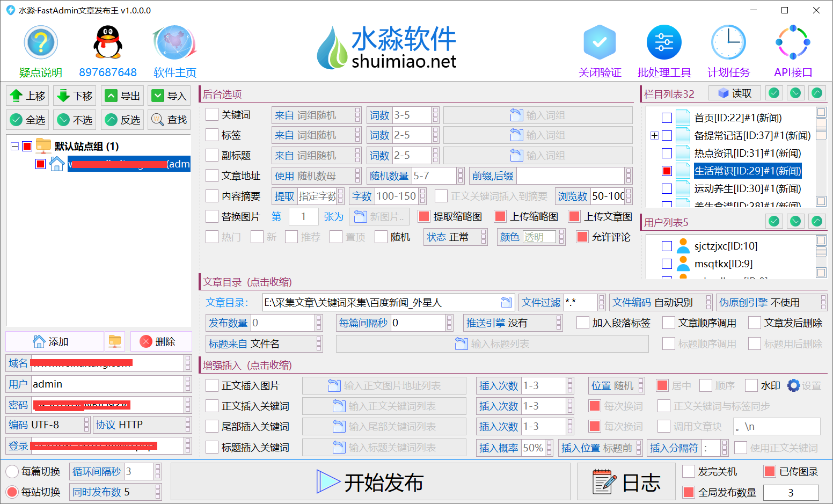Viewport: 833px width, 504px height.
Task: Open the 推送引擎 dropdown
Action: (513, 323)
